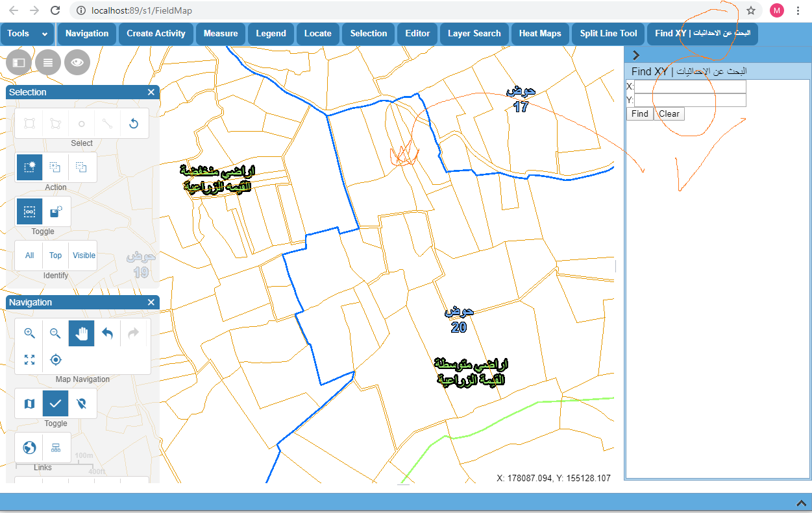Click the Y coordinate input field
Image resolution: width=812 pixels, height=513 pixels.
pos(690,100)
